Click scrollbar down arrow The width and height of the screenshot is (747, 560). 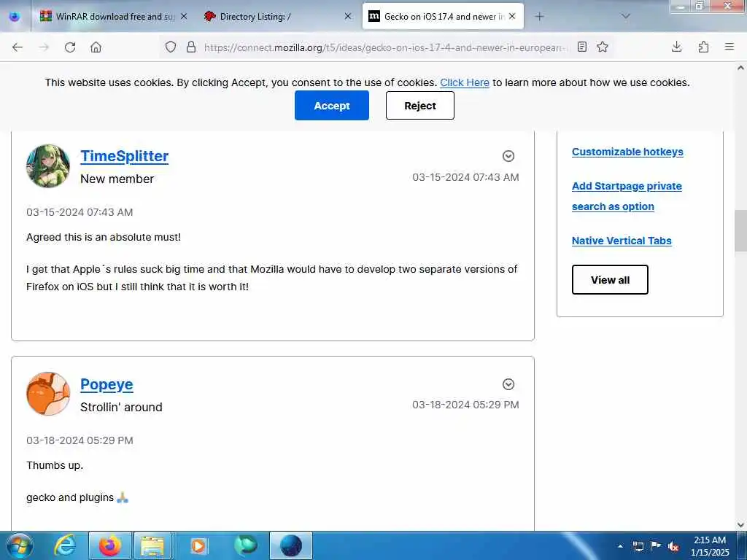tap(740, 525)
